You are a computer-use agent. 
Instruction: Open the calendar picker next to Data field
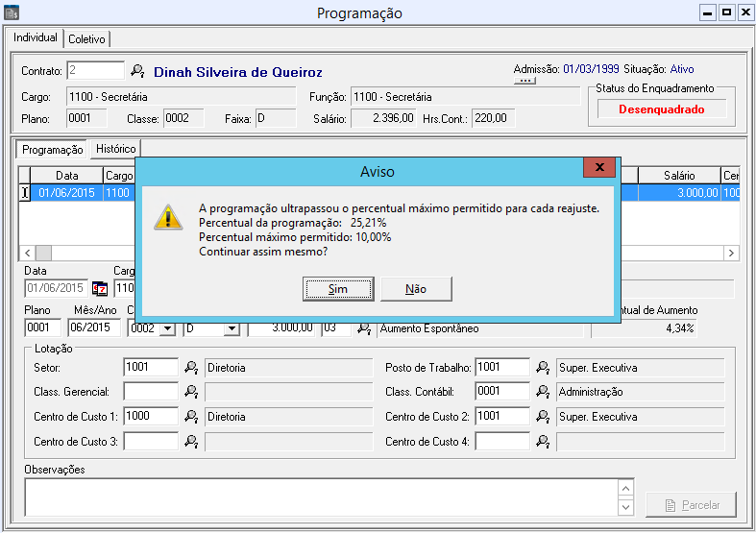(x=100, y=288)
